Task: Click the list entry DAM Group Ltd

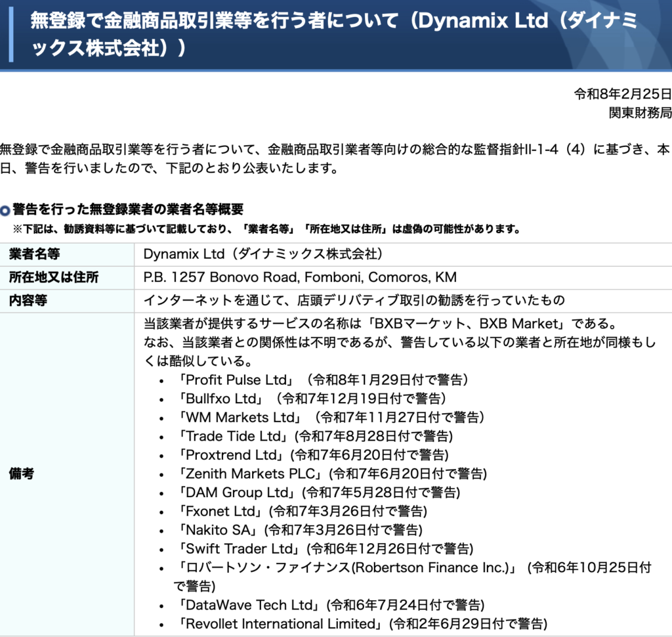Action: click(318, 493)
